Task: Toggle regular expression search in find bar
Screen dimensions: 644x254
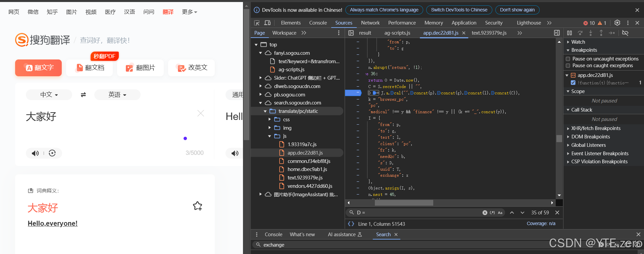Action: click(492, 213)
